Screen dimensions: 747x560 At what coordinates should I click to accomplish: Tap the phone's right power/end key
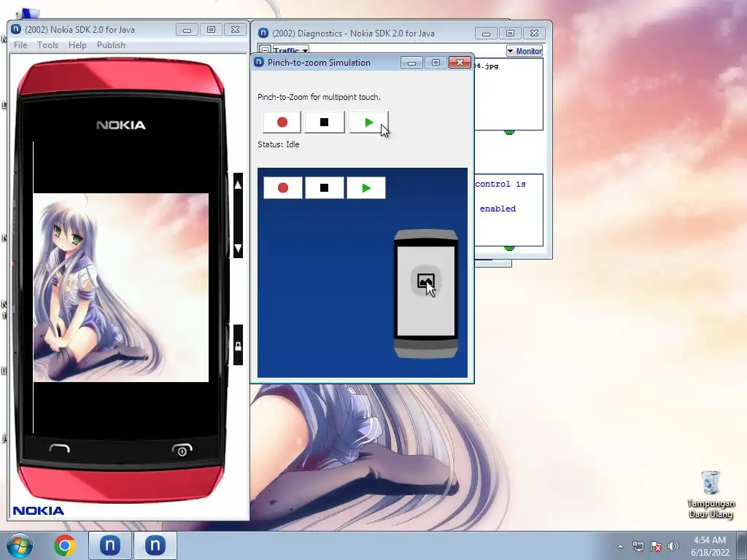(x=182, y=449)
